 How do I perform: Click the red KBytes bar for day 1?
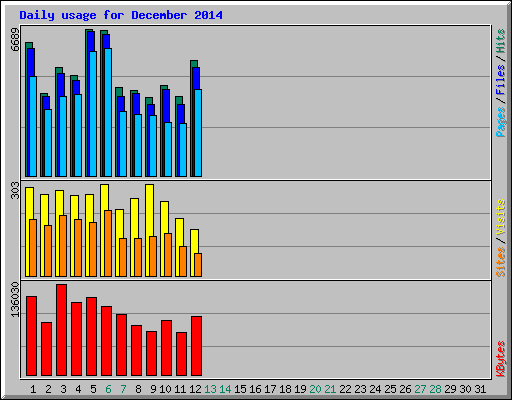[x=31, y=336]
